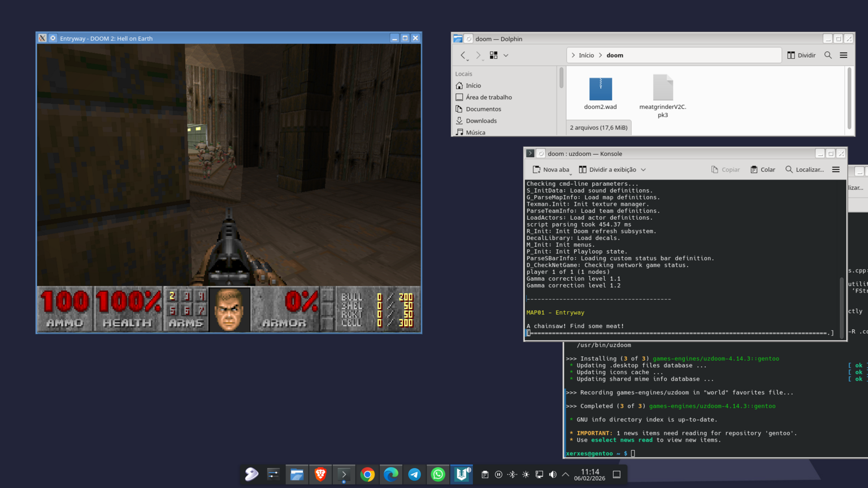Open Brave browser from the taskbar
Image resolution: width=868 pixels, height=488 pixels.
320,474
